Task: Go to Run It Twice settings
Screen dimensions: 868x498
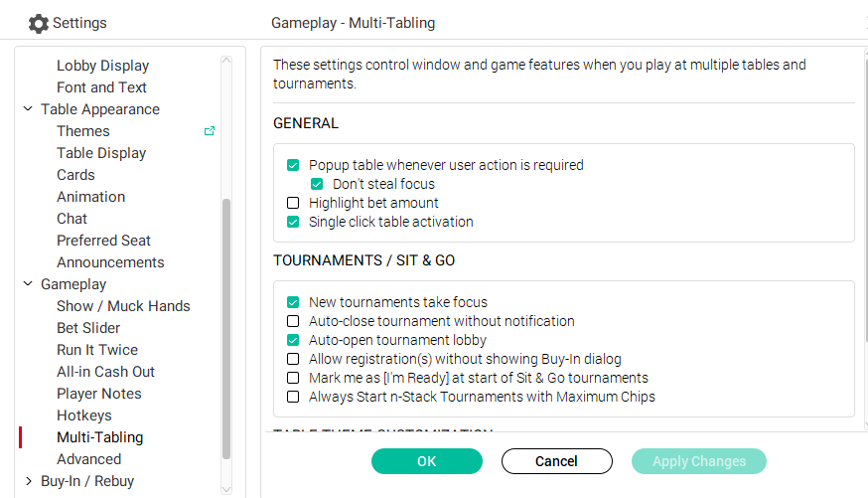Action: pos(97,350)
